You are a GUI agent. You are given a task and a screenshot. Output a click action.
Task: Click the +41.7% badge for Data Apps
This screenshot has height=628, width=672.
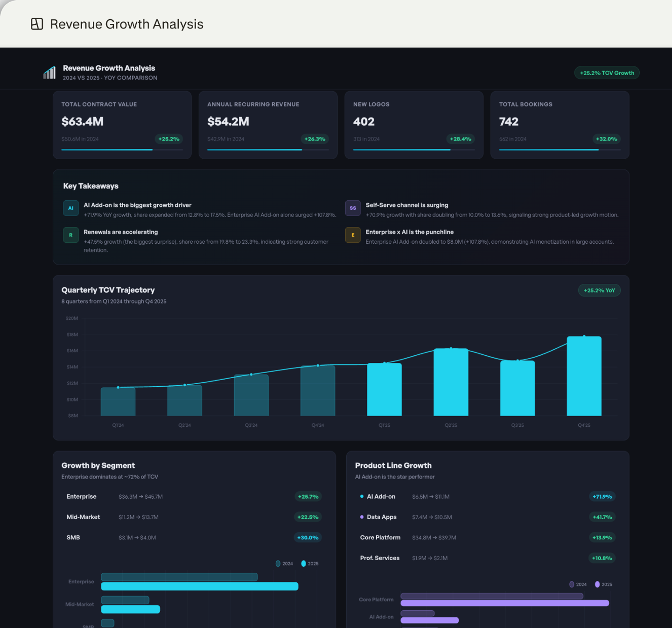(602, 517)
